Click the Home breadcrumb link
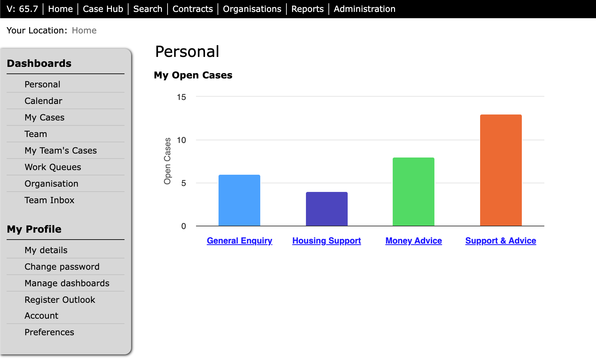 tap(84, 30)
